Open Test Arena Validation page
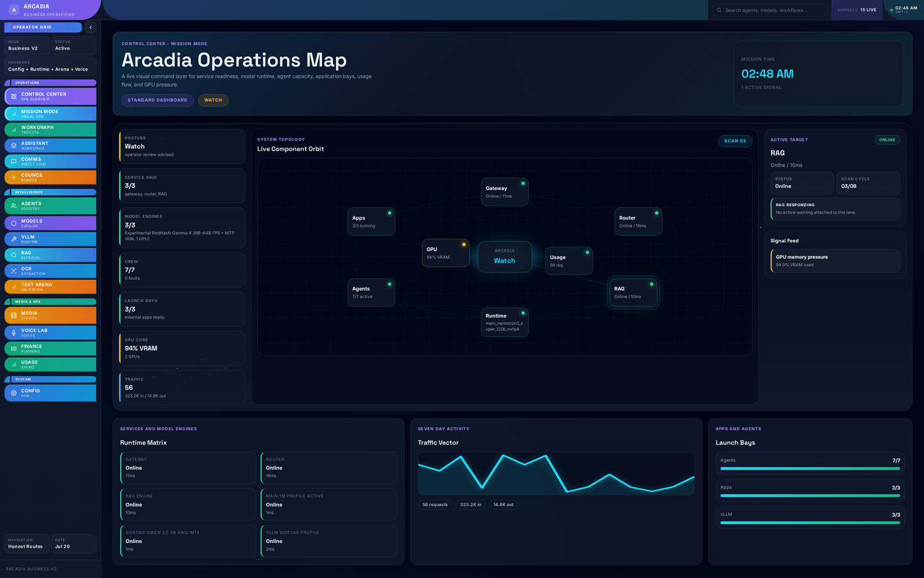 pyautogui.click(x=50, y=287)
